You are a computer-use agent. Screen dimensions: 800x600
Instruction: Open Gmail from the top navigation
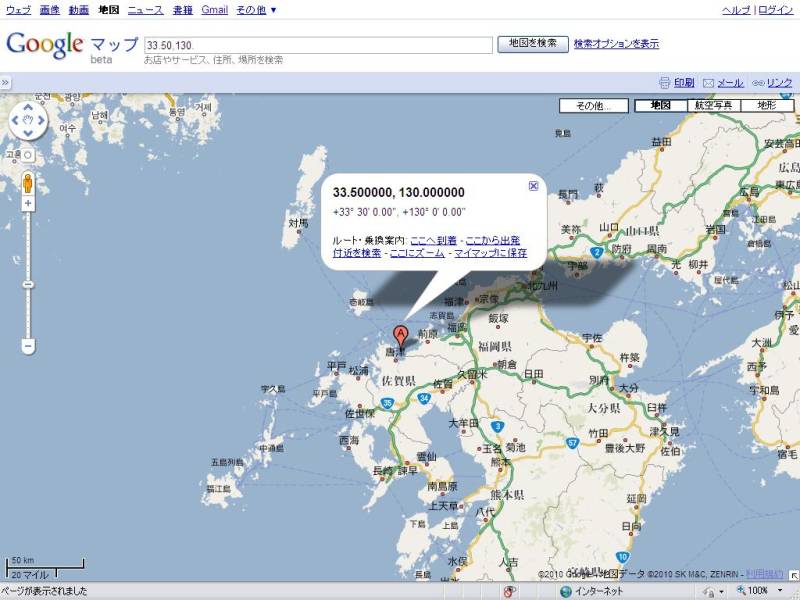pos(214,10)
